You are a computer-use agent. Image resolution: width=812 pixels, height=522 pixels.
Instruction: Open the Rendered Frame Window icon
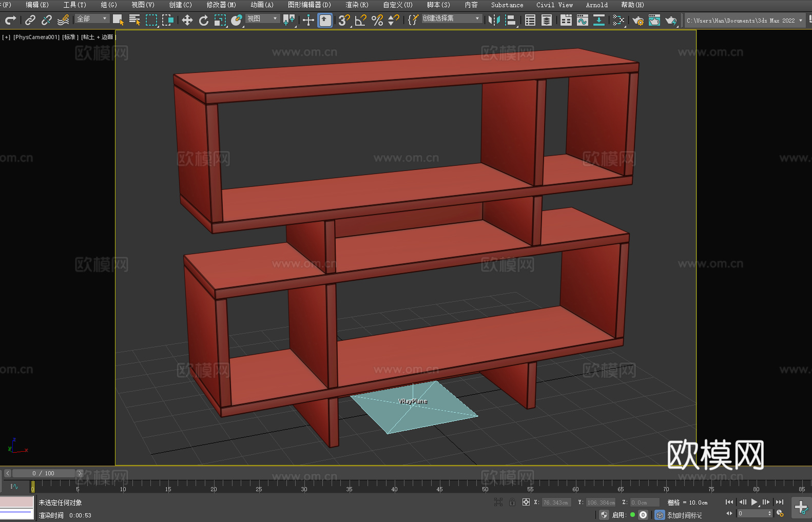click(654, 20)
